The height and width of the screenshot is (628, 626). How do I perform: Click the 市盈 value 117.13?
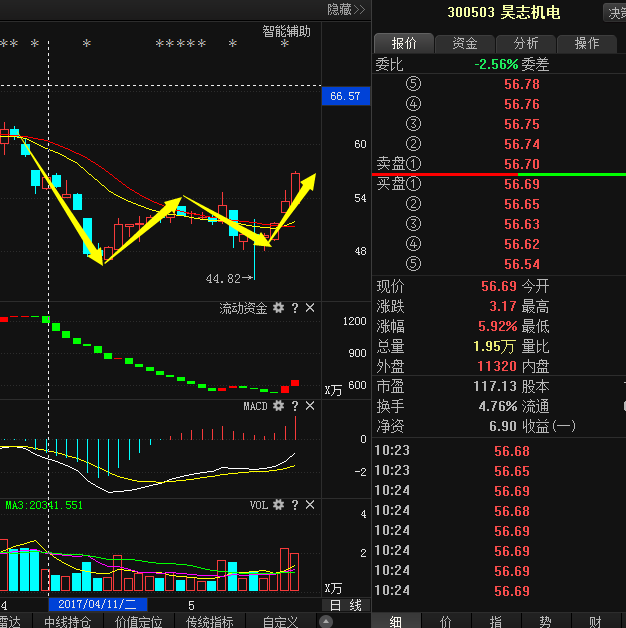click(495, 386)
